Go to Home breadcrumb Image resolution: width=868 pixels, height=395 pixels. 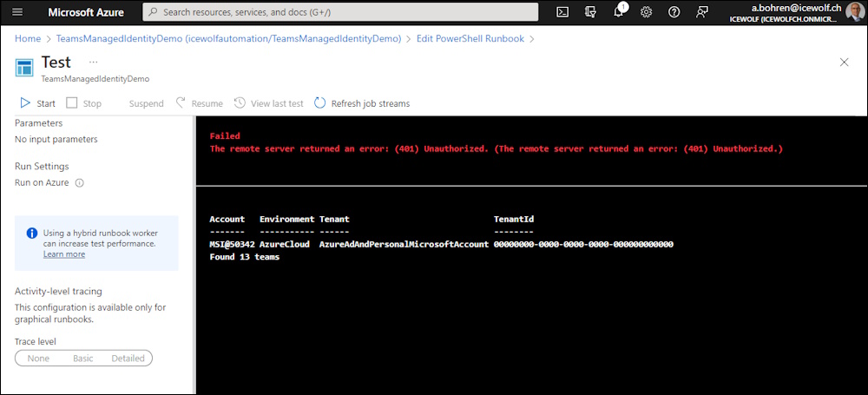(x=28, y=39)
